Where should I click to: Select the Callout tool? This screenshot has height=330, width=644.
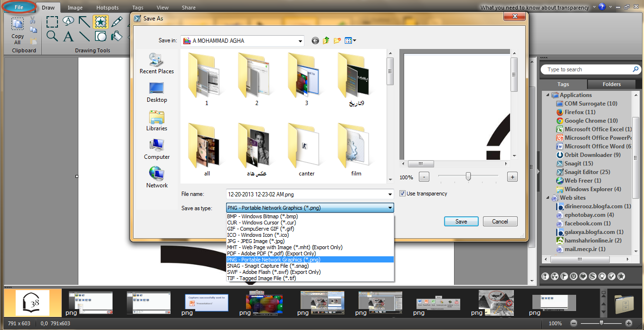point(68,21)
